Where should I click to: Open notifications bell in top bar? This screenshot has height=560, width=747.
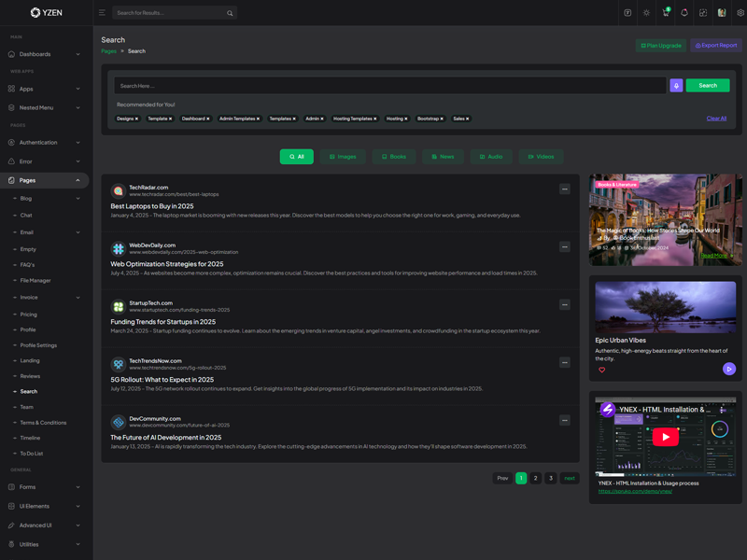coord(684,13)
